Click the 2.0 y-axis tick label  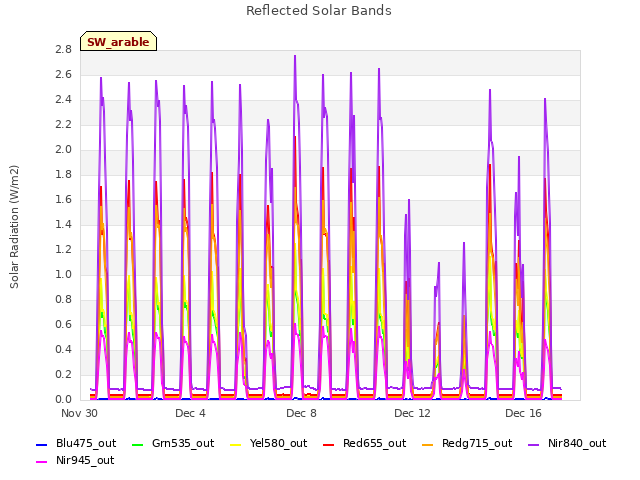coord(63,149)
